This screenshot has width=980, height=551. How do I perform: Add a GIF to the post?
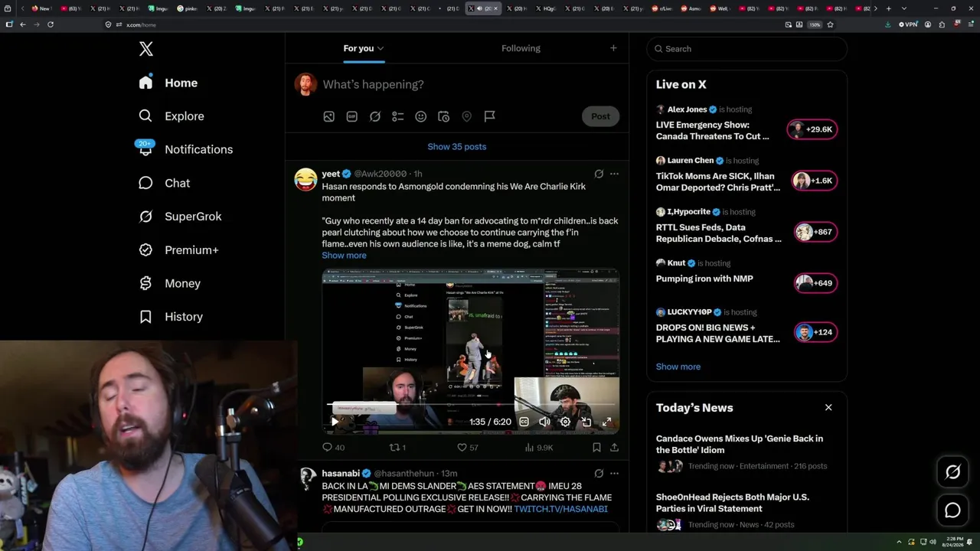[x=351, y=116]
